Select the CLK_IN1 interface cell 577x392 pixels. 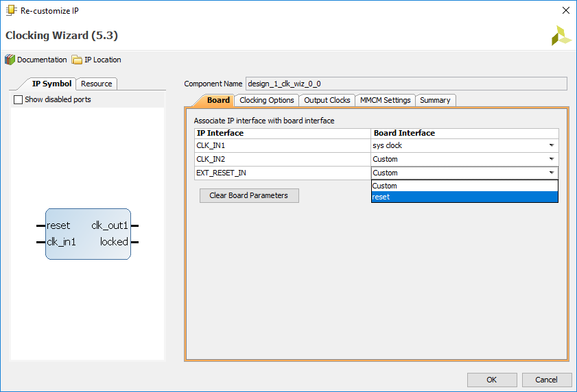coord(282,145)
